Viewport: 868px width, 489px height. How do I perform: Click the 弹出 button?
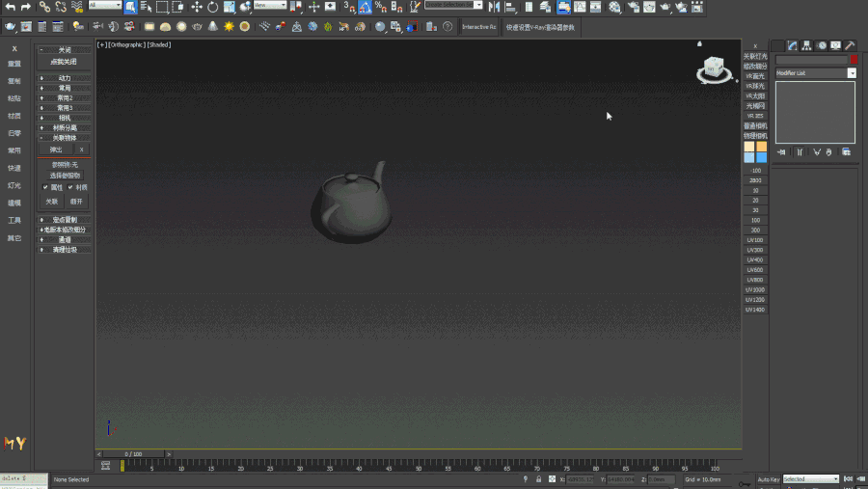[56, 149]
